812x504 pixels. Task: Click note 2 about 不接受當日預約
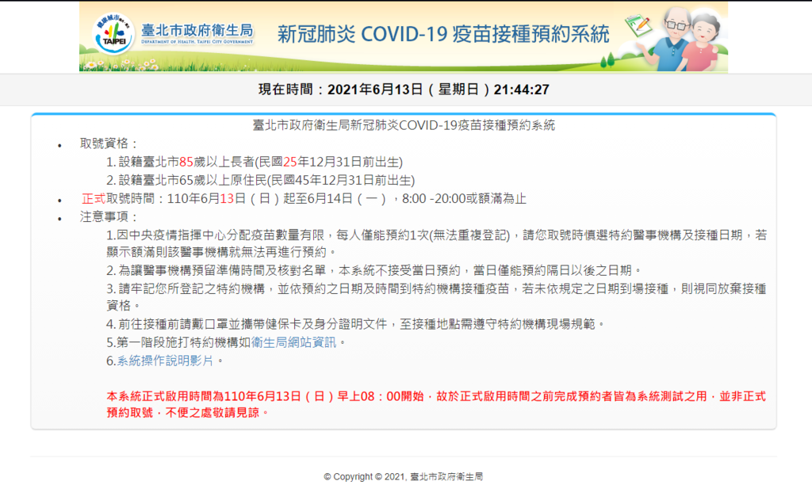click(374, 270)
